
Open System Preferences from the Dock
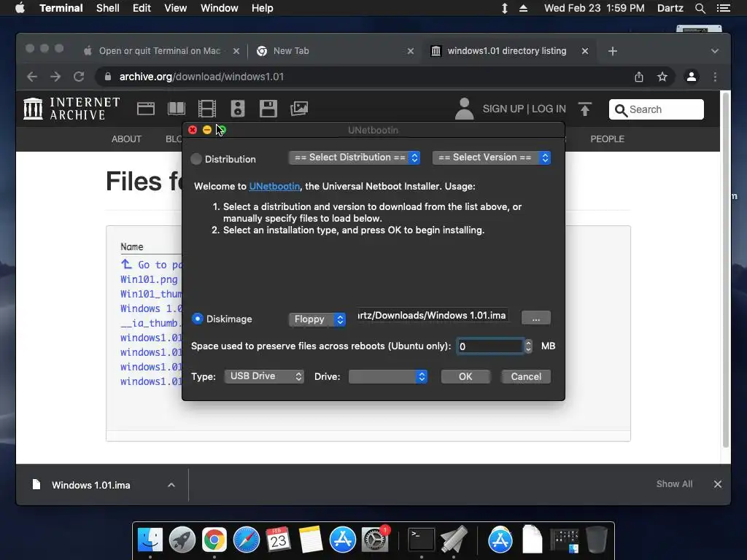tap(375, 540)
